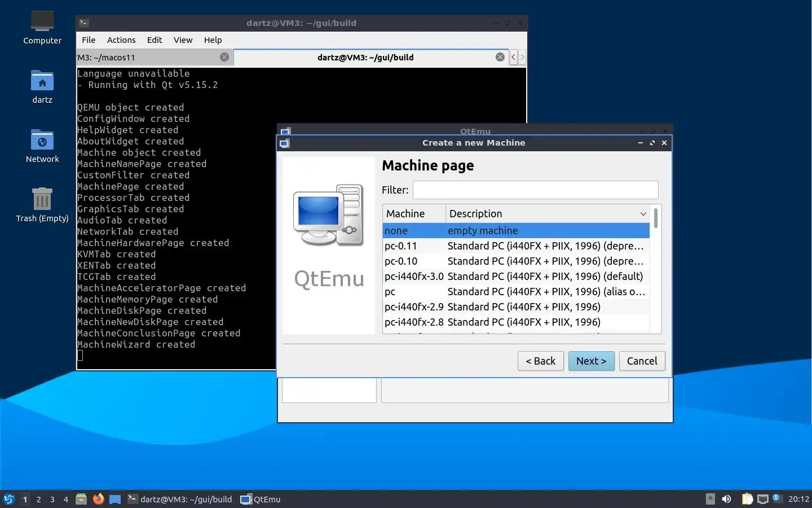Select the pc-0.11 machine row
This screenshot has width=812, height=508.
point(516,246)
